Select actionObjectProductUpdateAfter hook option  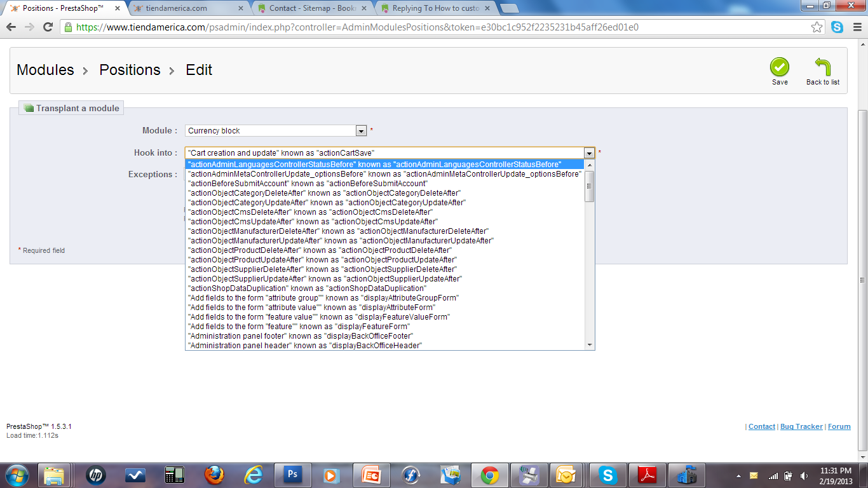[384, 260]
